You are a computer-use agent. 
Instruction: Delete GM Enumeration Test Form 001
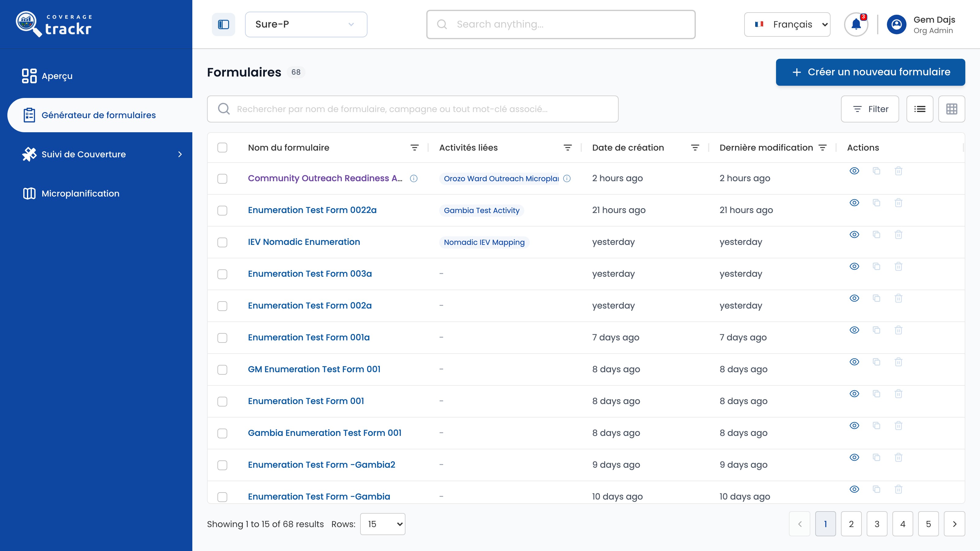pos(899,362)
